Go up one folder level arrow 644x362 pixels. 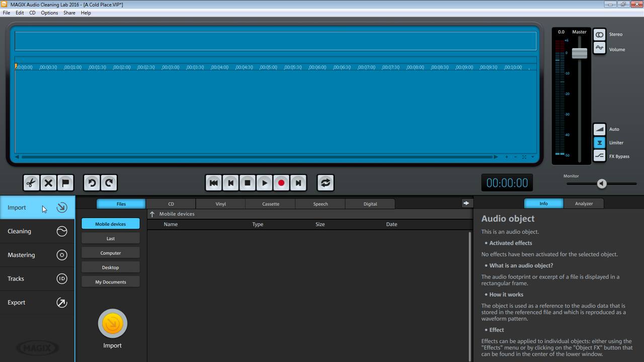(152, 214)
